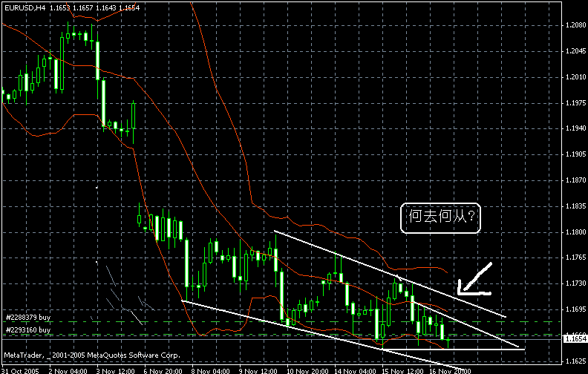The image size is (588, 374).
Task: Click the 15 Nov 12:00 time label
Action: [x=402, y=370]
